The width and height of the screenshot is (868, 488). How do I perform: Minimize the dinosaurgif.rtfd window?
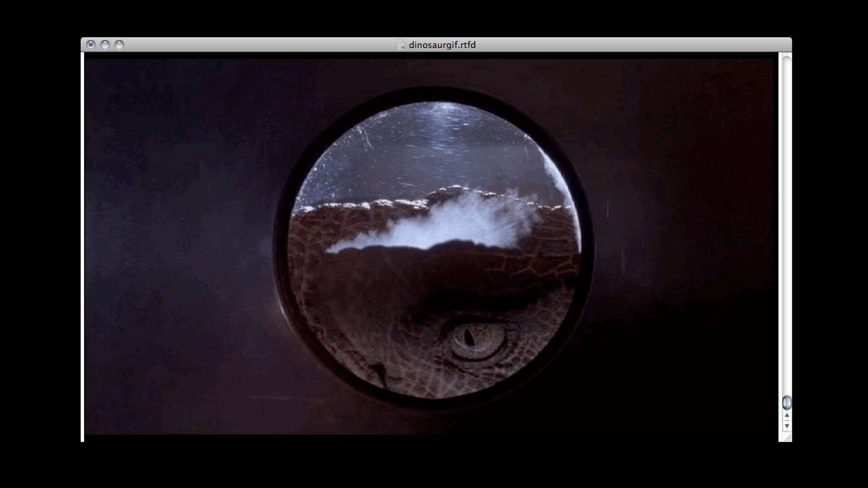click(105, 45)
